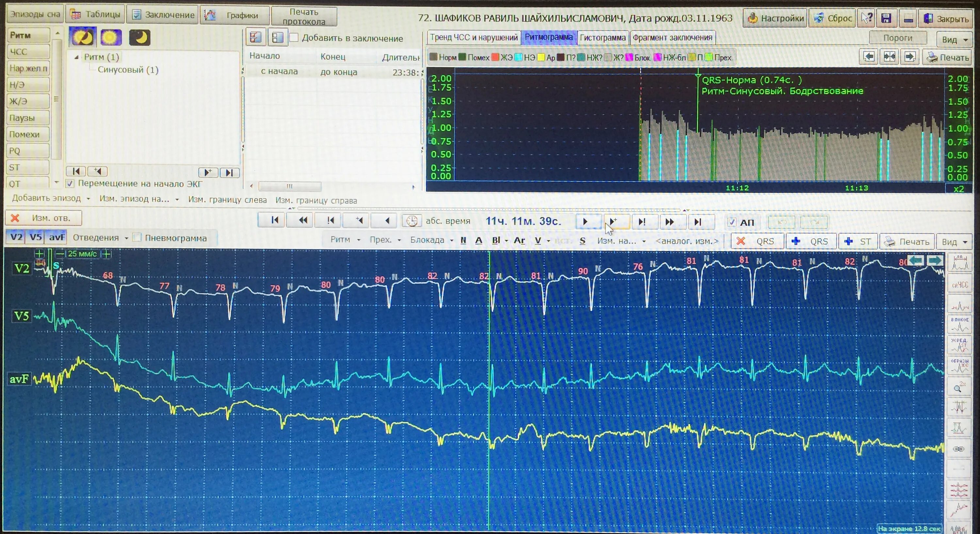Click the 'Настройки' button
This screenshot has width=980, height=534.
click(775, 18)
